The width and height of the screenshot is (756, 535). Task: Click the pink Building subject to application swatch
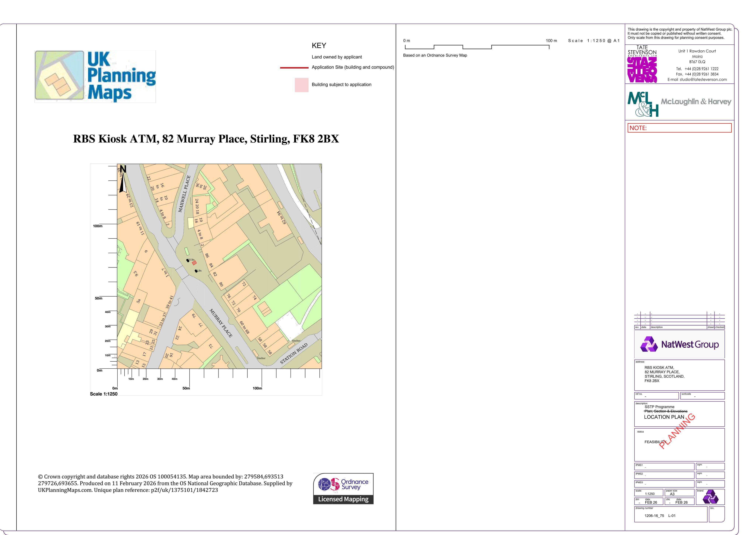click(302, 85)
